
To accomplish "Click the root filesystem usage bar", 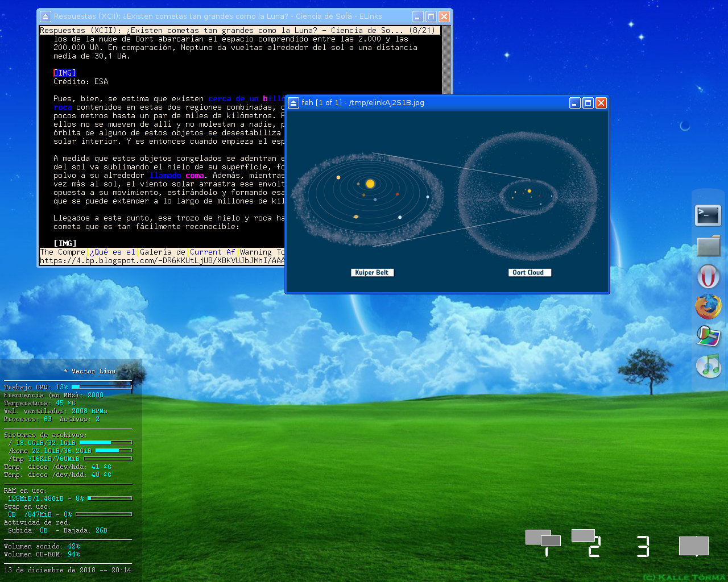I will click(106, 443).
